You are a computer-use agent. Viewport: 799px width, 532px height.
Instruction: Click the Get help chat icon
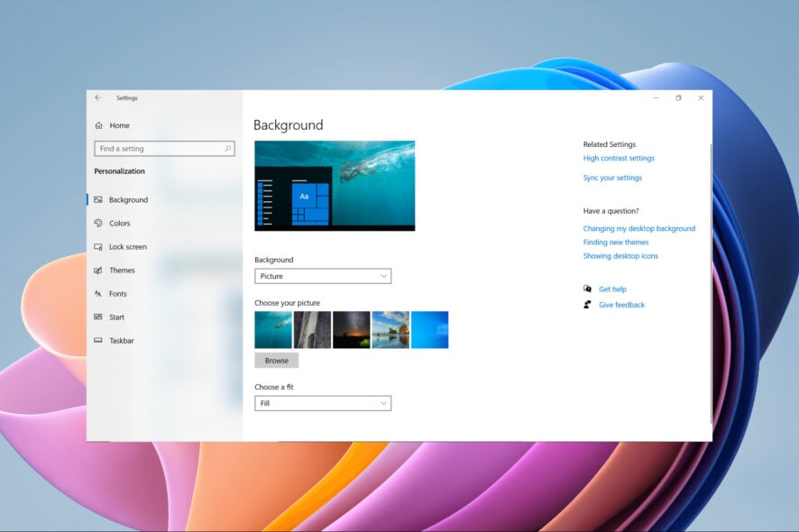588,289
